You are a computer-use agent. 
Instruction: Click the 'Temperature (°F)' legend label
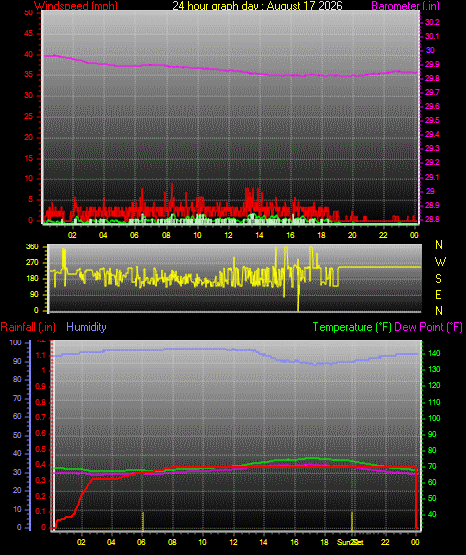tap(352, 327)
